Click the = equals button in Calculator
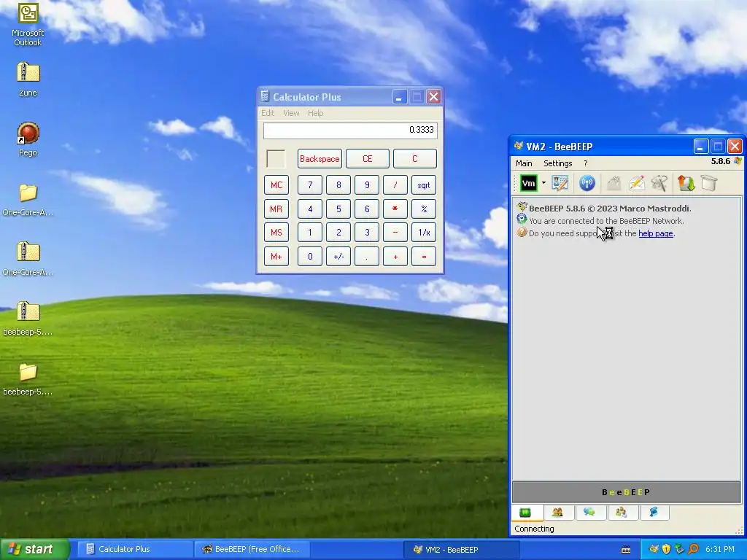 click(x=424, y=256)
